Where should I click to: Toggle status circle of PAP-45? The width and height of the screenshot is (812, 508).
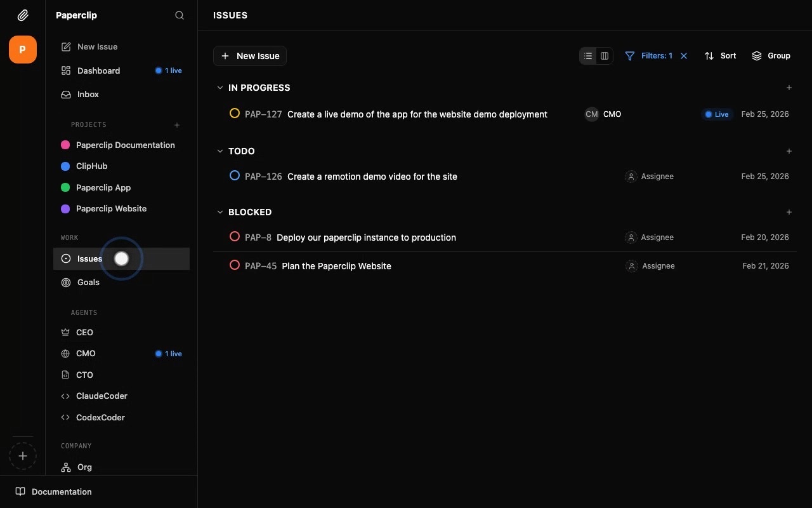(x=235, y=265)
